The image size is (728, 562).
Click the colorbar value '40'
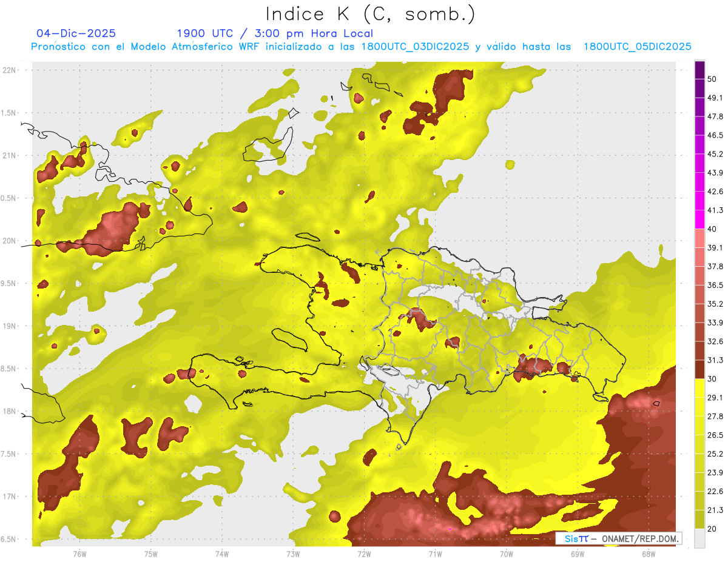(x=713, y=229)
